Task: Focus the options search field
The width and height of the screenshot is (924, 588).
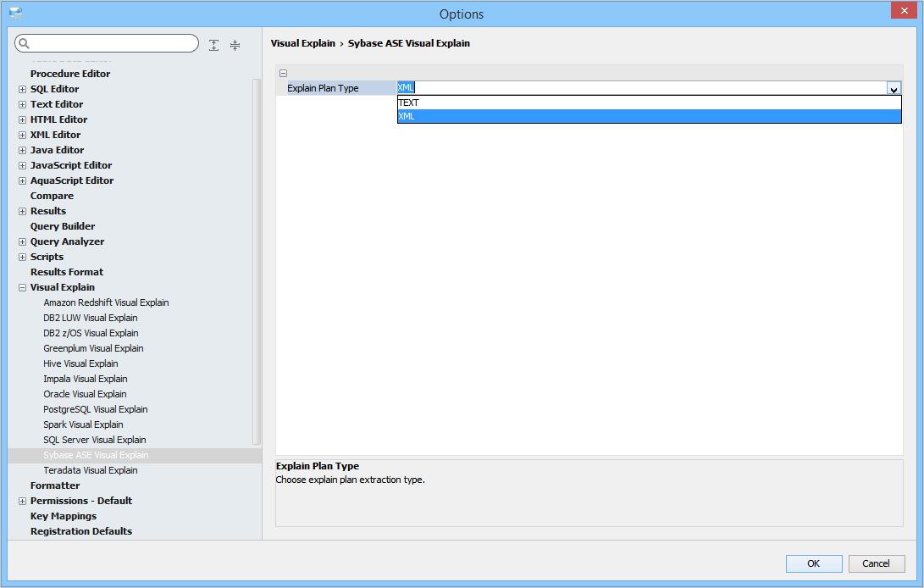Action: click(x=107, y=43)
